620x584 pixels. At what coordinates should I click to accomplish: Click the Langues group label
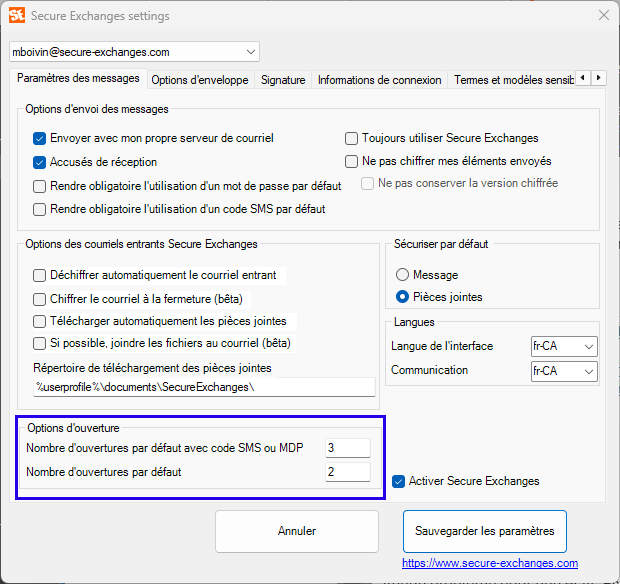414,322
